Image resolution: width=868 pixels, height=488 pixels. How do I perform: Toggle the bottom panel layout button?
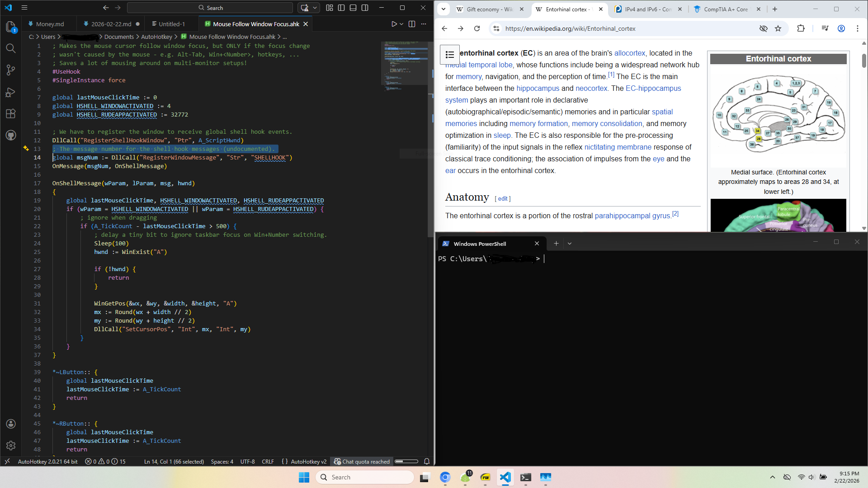pyautogui.click(x=353, y=8)
